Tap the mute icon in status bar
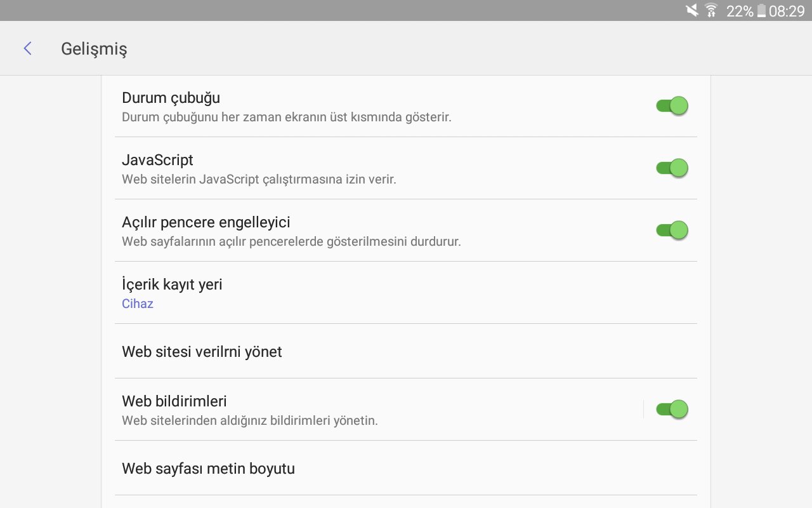This screenshot has width=812, height=508. [x=692, y=10]
